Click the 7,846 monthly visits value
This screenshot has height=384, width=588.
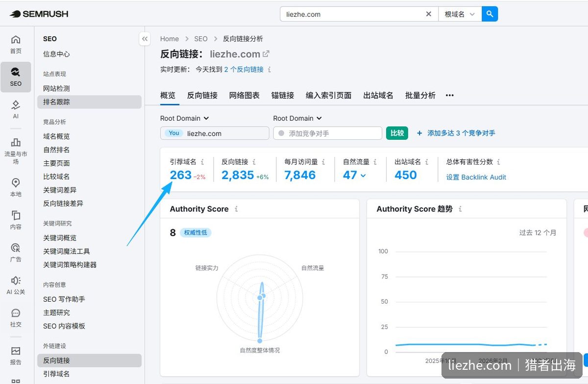[x=300, y=175]
